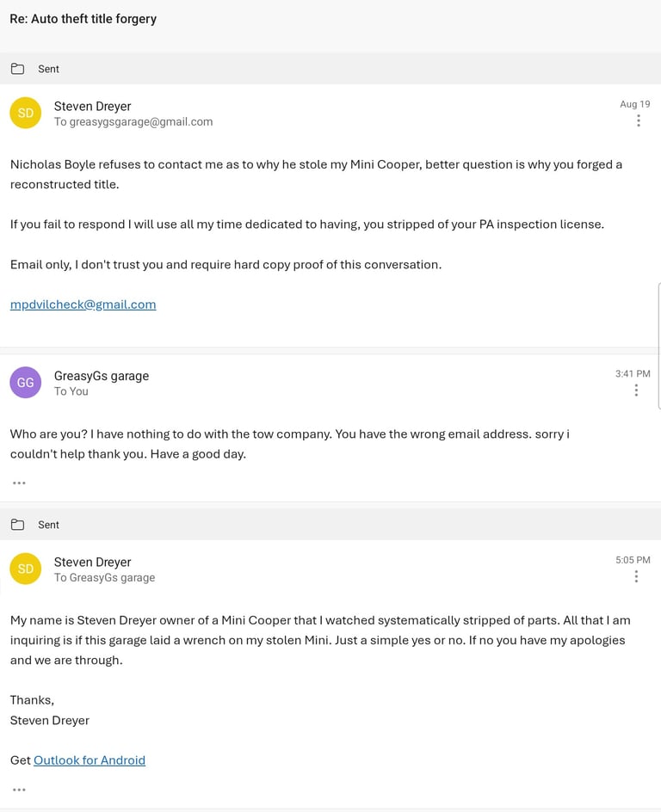Click the second Sent folder icon
The height and width of the screenshot is (812, 661).
pos(17,525)
